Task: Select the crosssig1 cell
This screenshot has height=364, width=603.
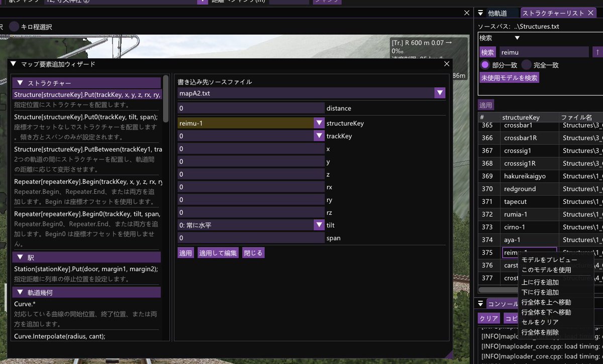Action: [529, 150]
